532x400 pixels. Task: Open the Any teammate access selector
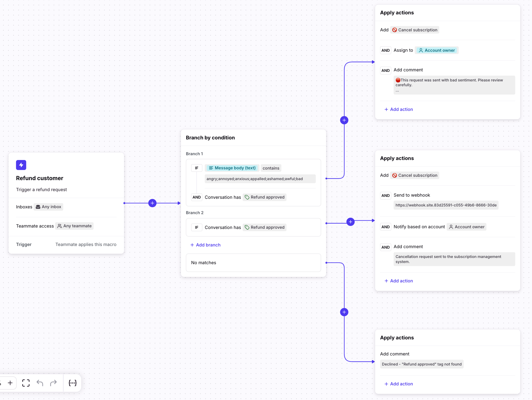(x=74, y=226)
